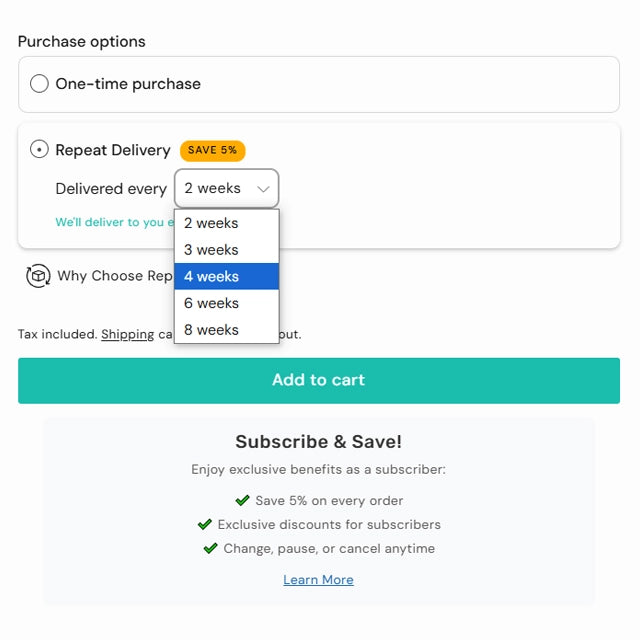The height and width of the screenshot is (640, 640).
Task: Click the dropdown chevron arrow
Action: (264, 188)
